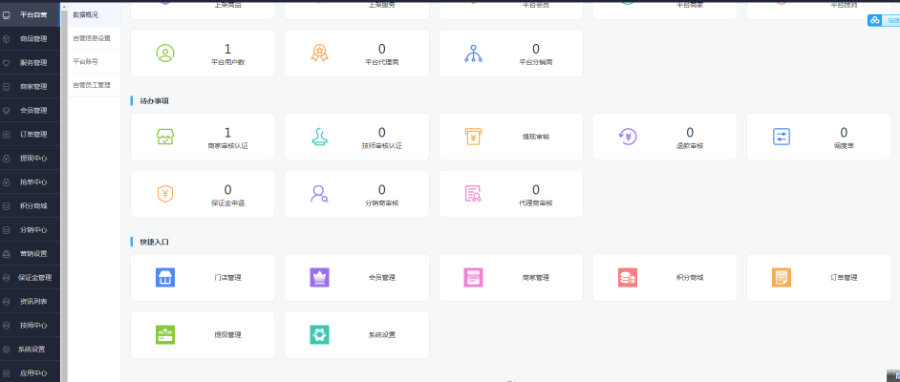Click the 保证金申退 shield yen icon
This screenshot has width=900, height=382.
tap(165, 193)
